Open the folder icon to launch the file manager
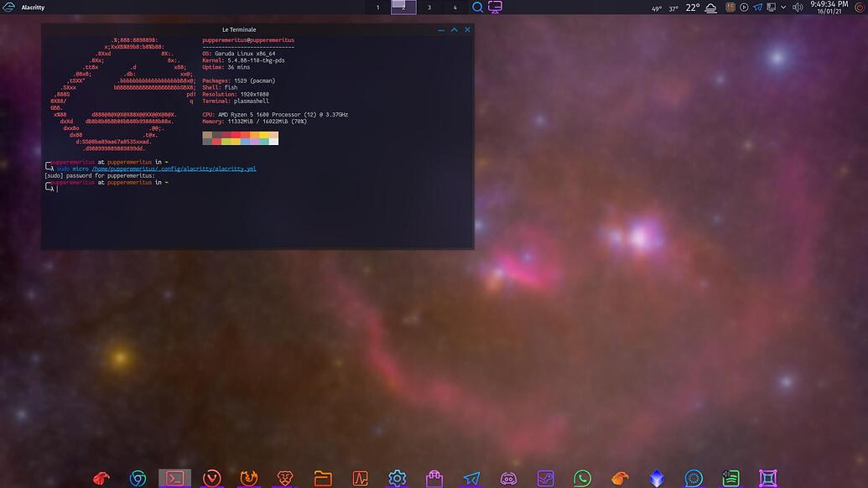Viewport: 868px width, 488px height. [322, 478]
